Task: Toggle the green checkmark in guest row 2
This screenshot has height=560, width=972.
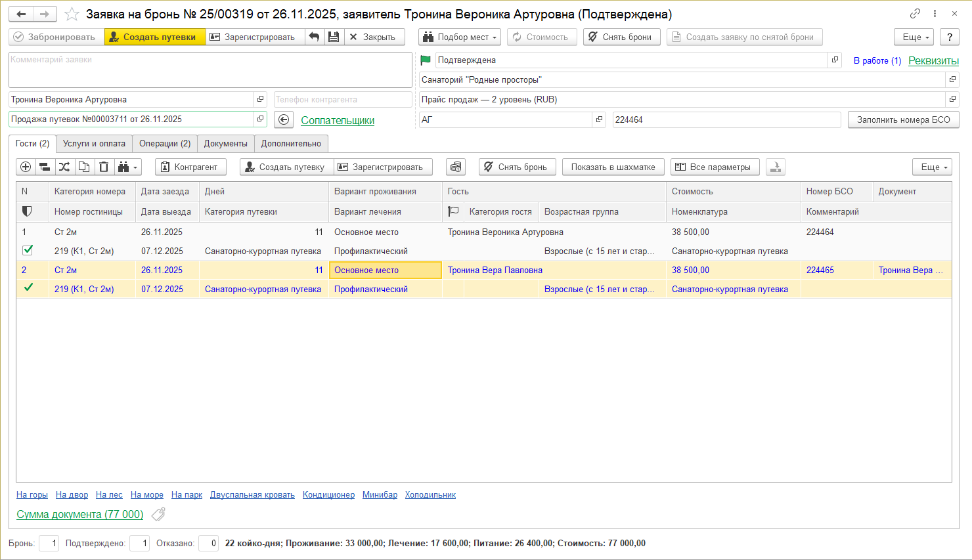Action: tap(28, 288)
